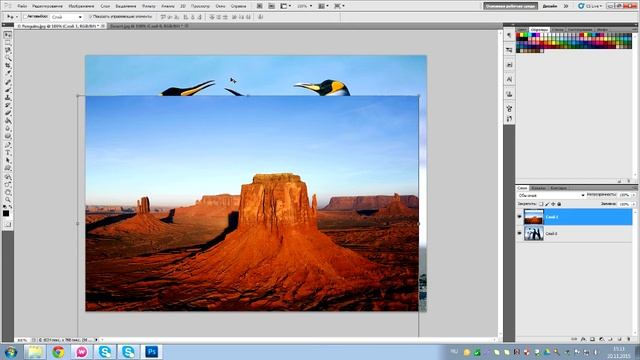
Task: Click Link layers icon
Action: [574, 339]
